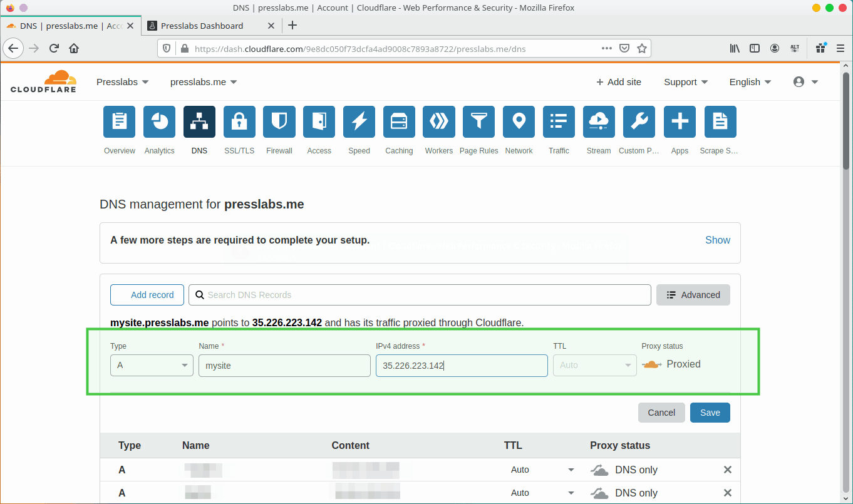Screen dimensions: 853x504
Task: Reload the page in Firefox
Action: click(x=54, y=48)
